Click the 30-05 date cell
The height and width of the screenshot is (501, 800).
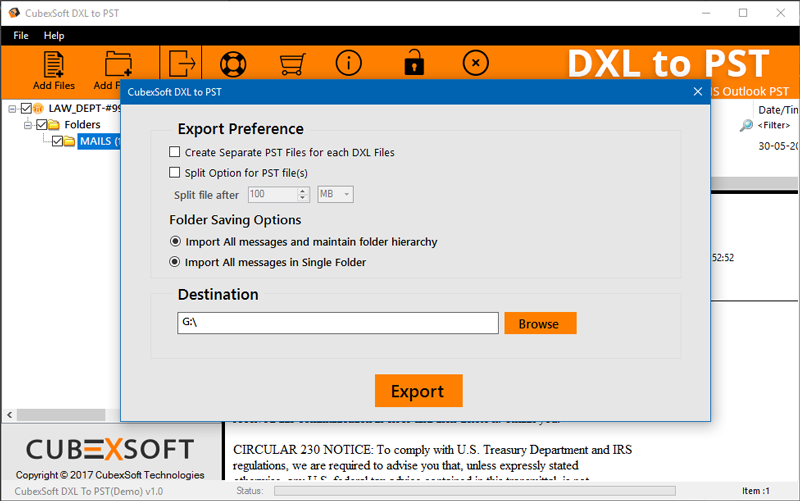(x=778, y=146)
